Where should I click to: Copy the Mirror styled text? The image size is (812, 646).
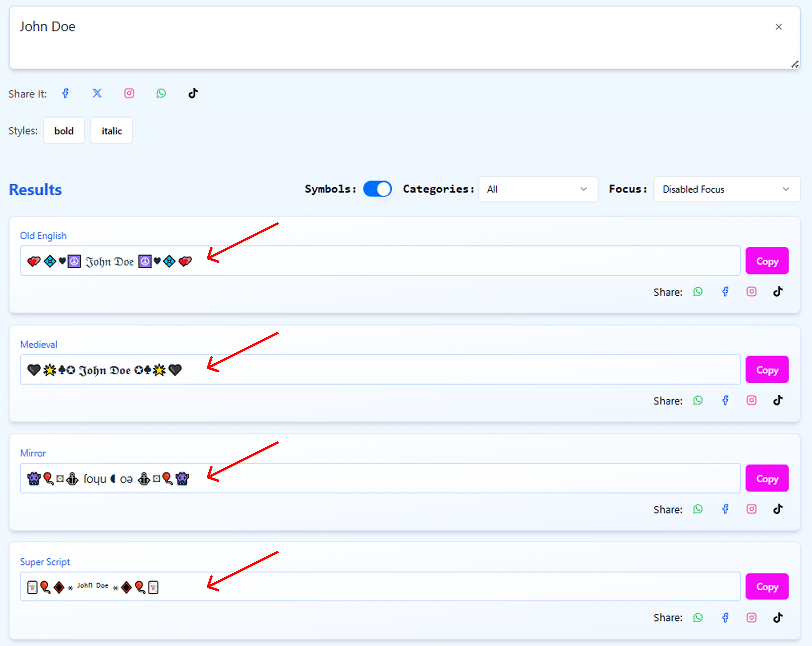pos(767,479)
